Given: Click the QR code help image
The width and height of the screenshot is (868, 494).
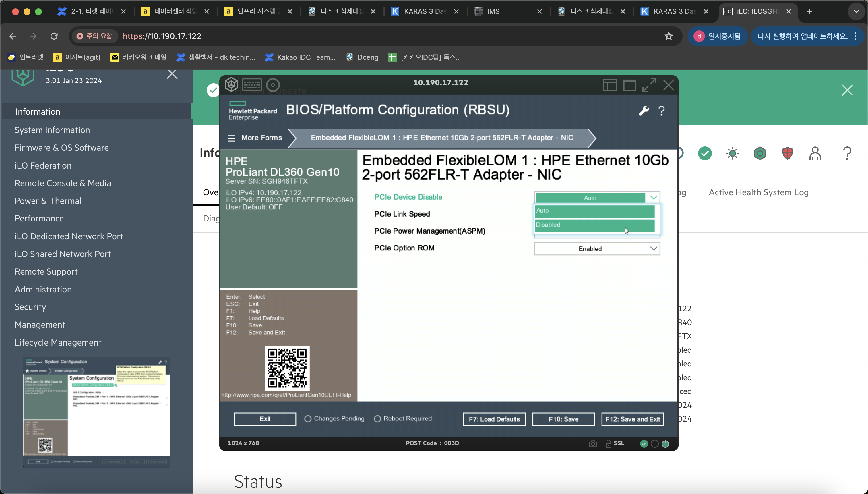Looking at the screenshot, I should coord(287,368).
